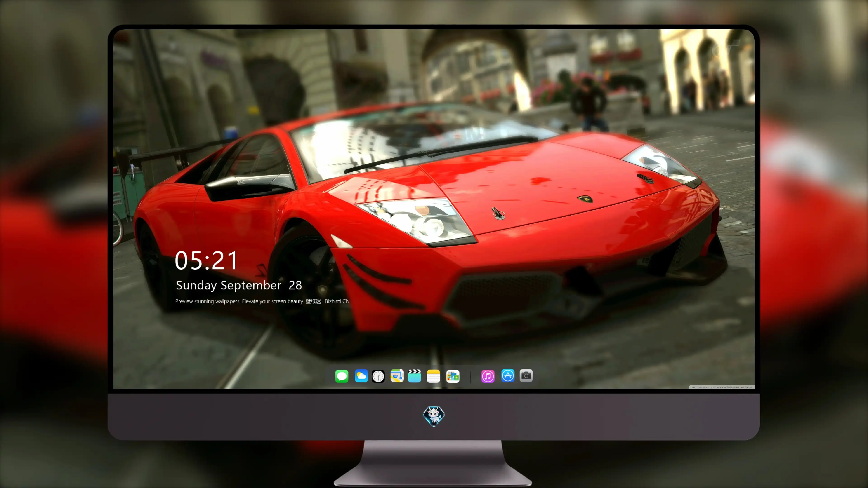Click the cat mascot logo on monitor chin
Viewport: 868px width, 488px height.
pos(434,416)
